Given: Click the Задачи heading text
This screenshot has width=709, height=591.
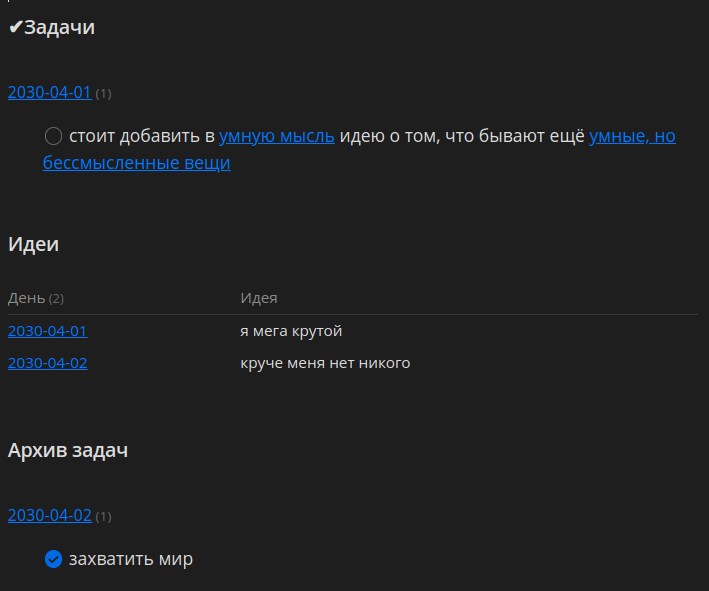Looking at the screenshot, I should coord(59,28).
